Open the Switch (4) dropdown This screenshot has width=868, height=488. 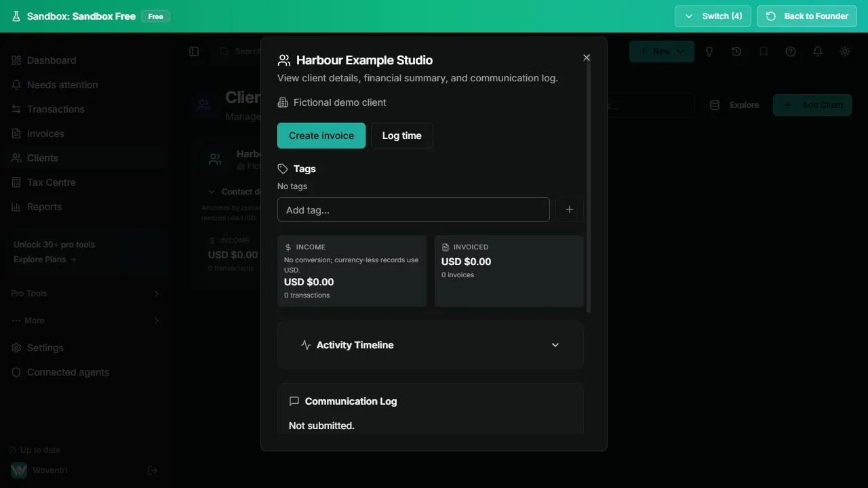pos(713,16)
